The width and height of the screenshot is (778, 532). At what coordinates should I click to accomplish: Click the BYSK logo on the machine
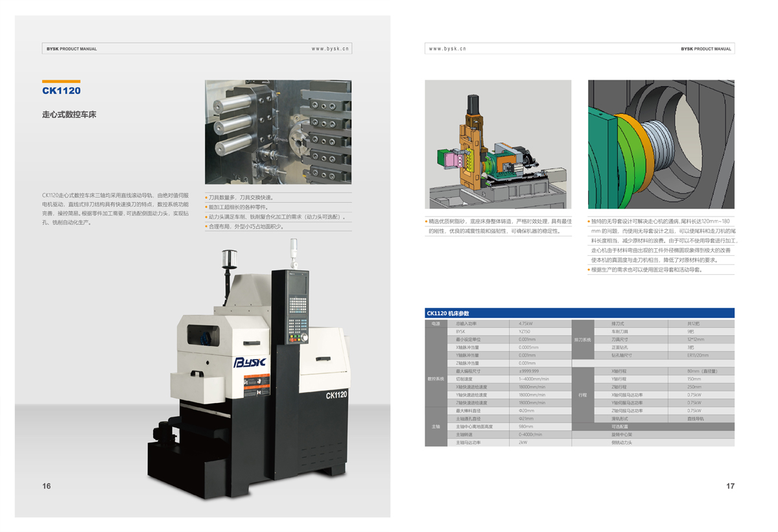pyautogui.click(x=250, y=362)
